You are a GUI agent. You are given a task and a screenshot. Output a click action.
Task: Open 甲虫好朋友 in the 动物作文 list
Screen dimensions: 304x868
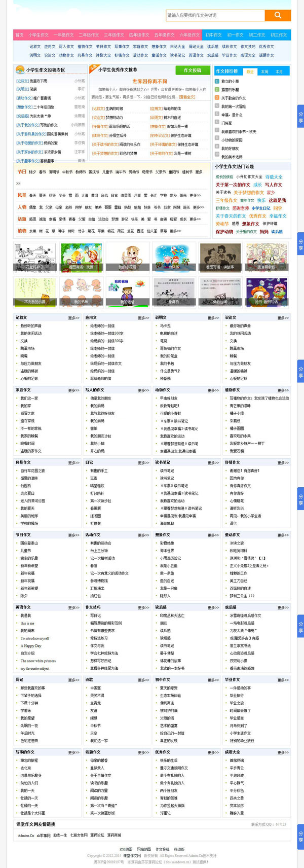pos(169,399)
